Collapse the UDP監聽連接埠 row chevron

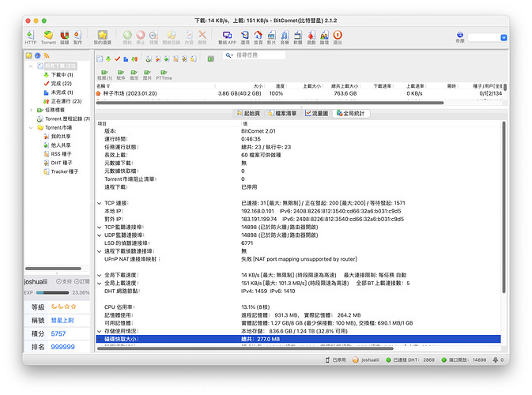tap(100, 235)
